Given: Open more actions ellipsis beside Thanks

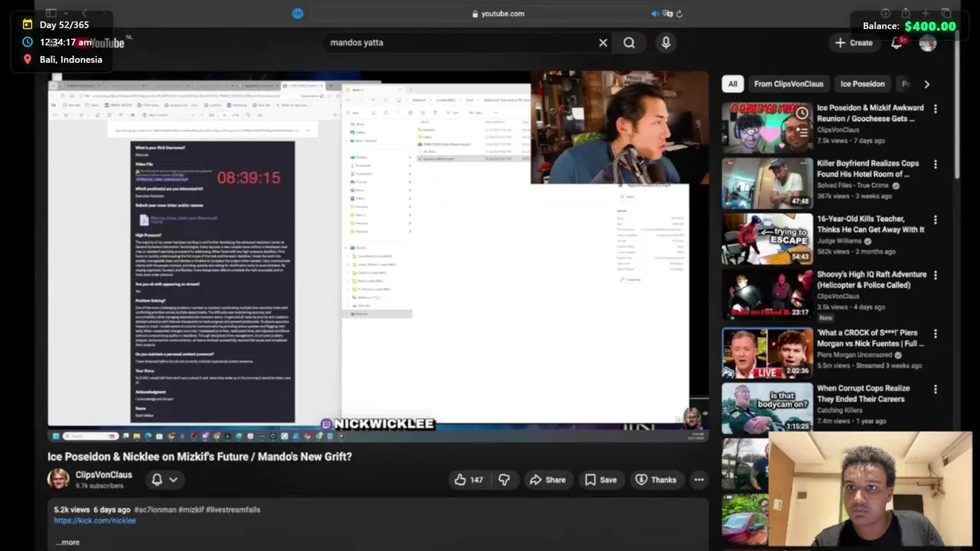Looking at the screenshot, I should (x=699, y=480).
